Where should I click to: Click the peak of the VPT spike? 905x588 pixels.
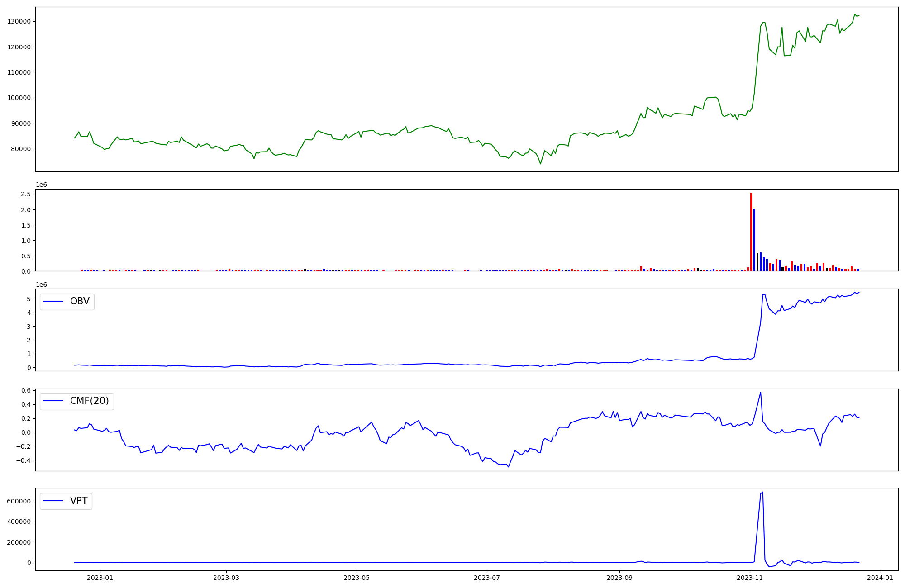(762, 492)
